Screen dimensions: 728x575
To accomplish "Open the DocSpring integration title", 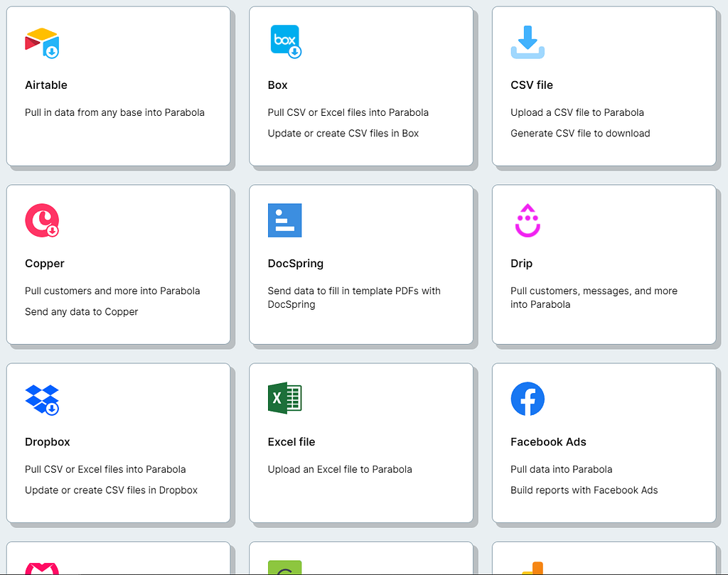I will pos(295,264).
